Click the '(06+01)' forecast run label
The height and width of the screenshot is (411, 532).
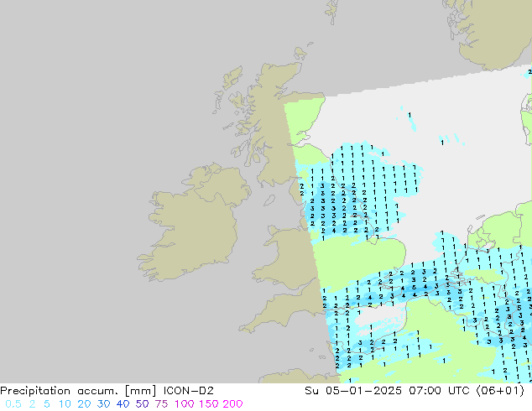pos(500,391)
